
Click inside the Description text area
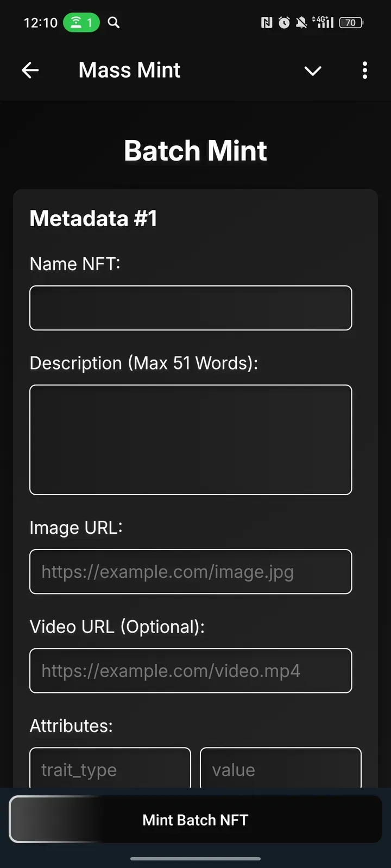pos(191,439)
